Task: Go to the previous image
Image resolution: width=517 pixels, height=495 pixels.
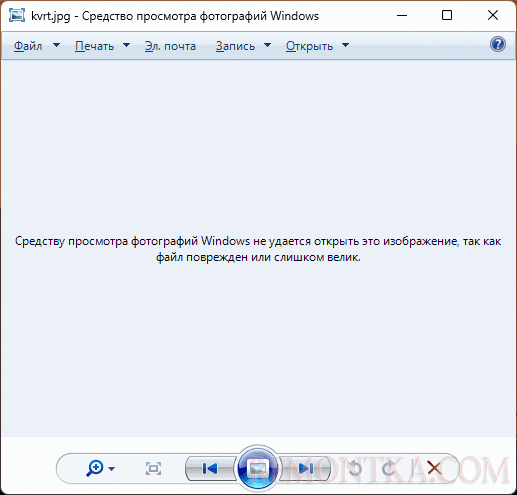Action: 210,468
